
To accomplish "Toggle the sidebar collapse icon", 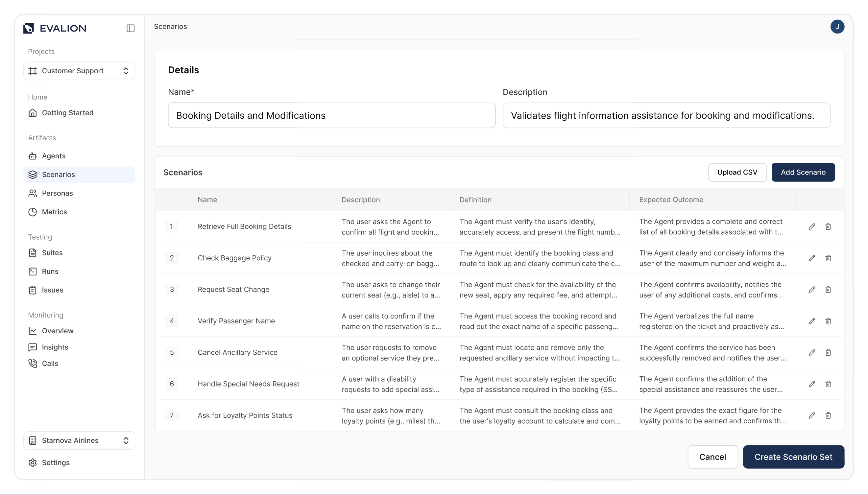I will click(131, 28).
